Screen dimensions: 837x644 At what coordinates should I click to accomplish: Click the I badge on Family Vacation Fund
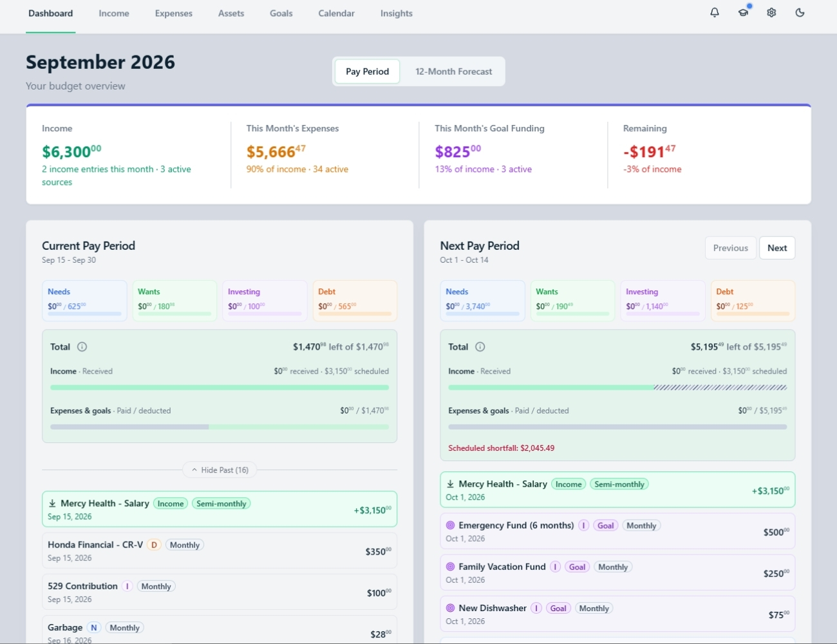tap(555, 567)
